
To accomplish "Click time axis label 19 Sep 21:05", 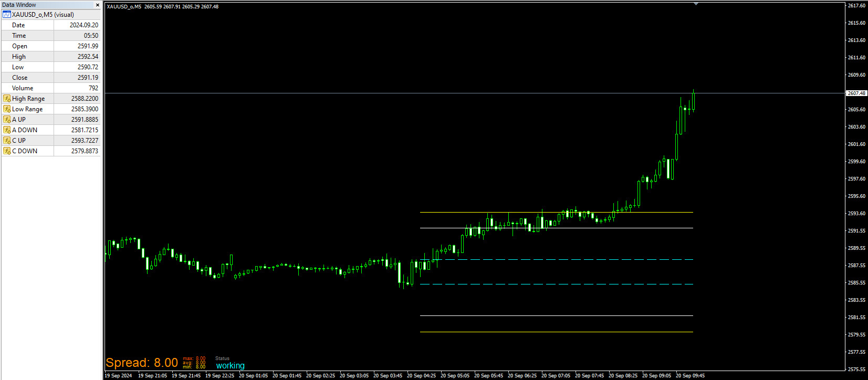I will 153,376.
